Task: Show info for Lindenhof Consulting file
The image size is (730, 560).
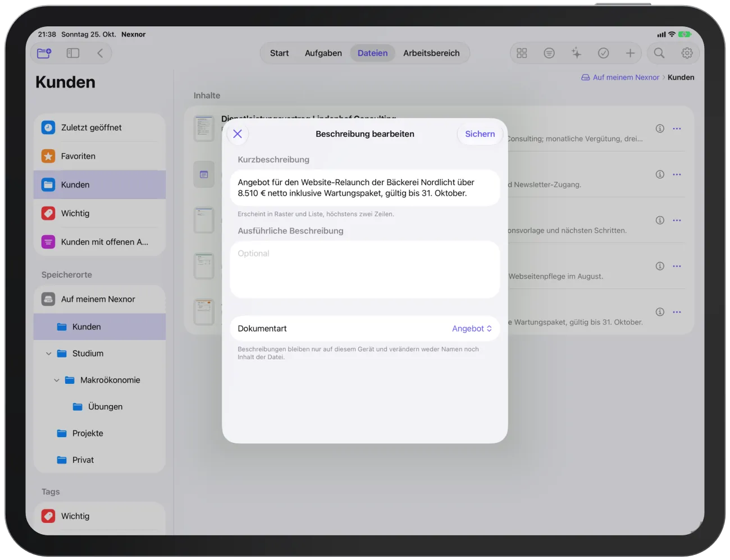Action: pyautogui.click(x=660, y=128)
